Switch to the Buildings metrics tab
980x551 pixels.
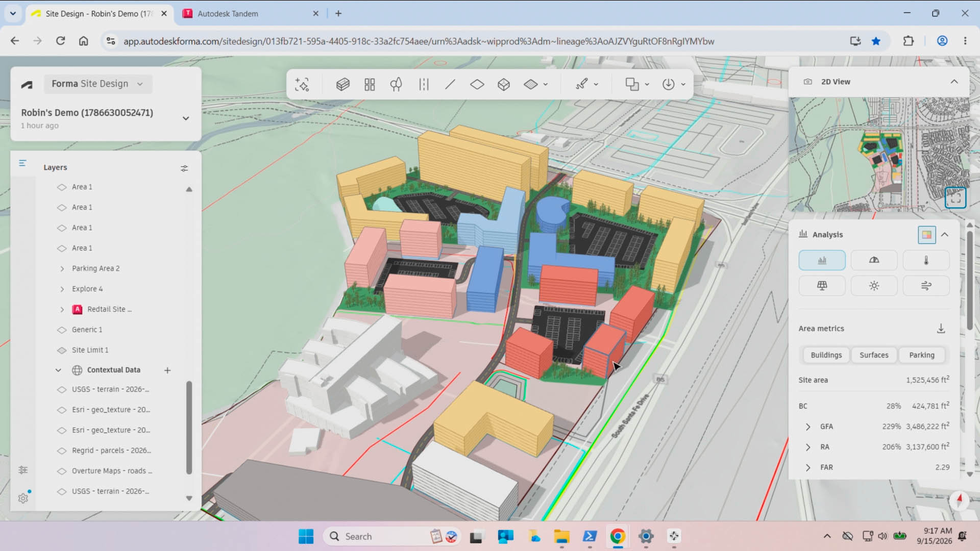pos(826,355)
